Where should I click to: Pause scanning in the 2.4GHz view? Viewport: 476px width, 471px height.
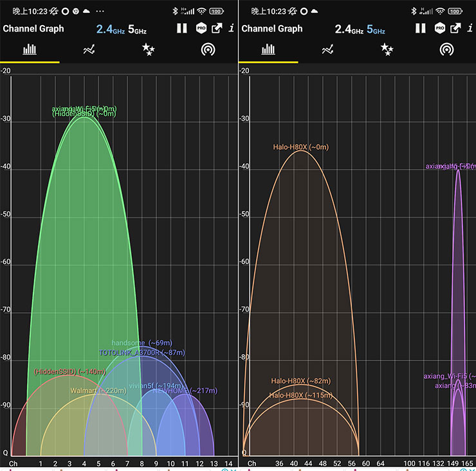point(182,28)
